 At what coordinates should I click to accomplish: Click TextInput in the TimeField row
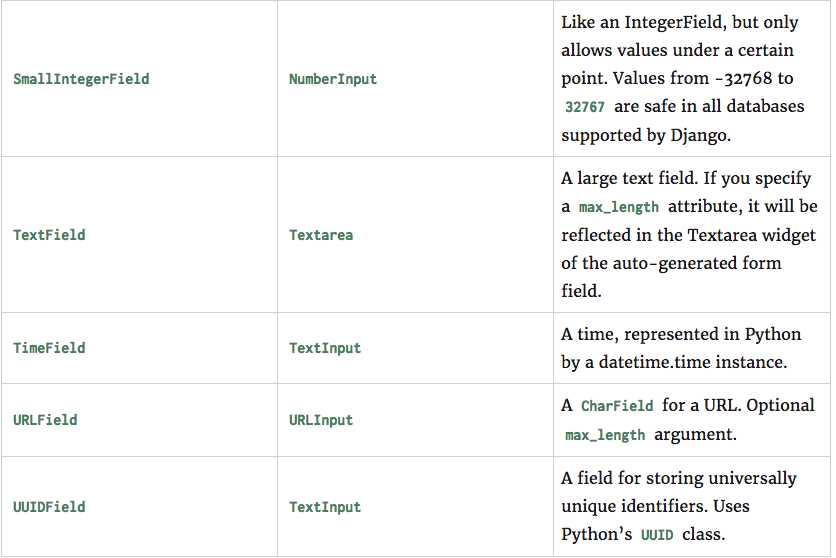coord(325,348)
